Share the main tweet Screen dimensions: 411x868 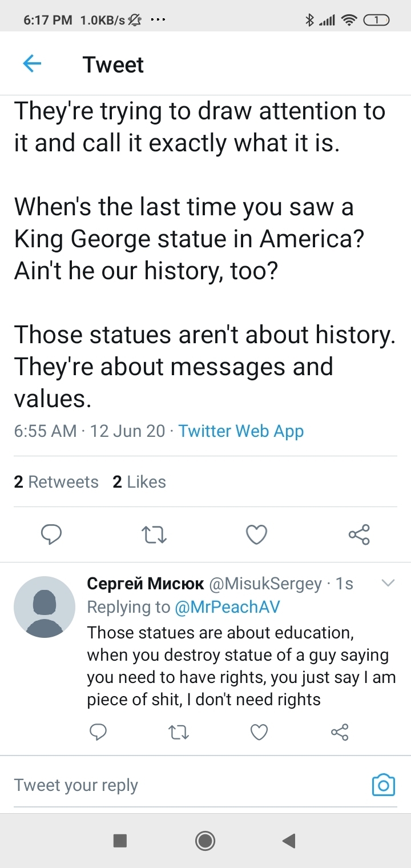pyautogui.click(x=359, y=535)
